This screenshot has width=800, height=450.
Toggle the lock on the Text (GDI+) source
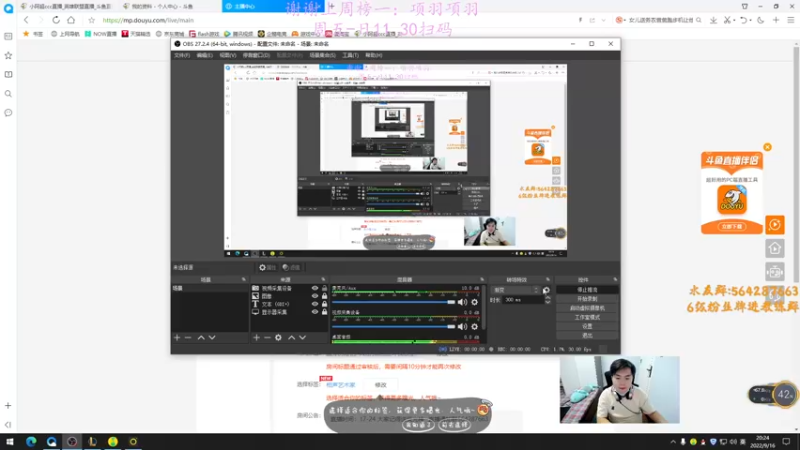(324, 304)
